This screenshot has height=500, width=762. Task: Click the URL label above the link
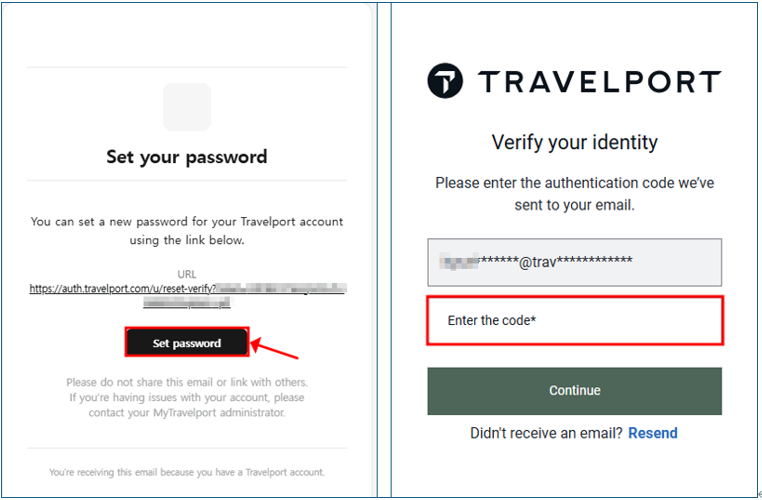point(187,273)
